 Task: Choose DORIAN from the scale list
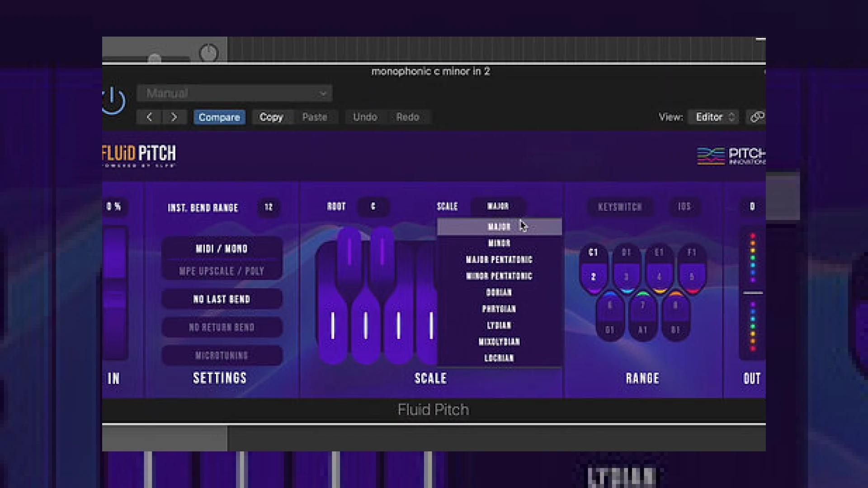pos(499,292)
